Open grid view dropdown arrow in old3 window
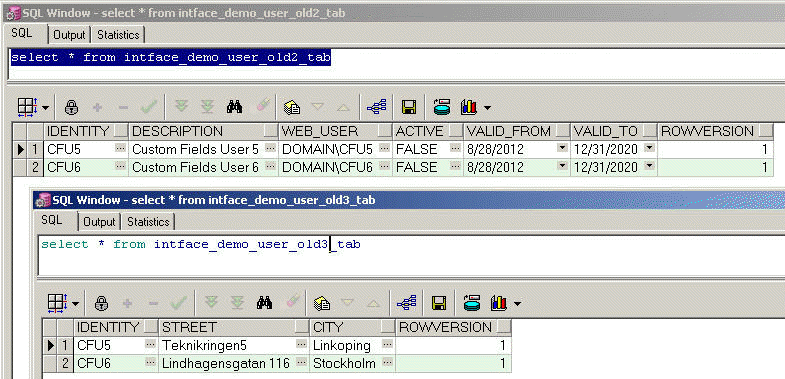The image size is (785, 379). click(x=76, y=304)
